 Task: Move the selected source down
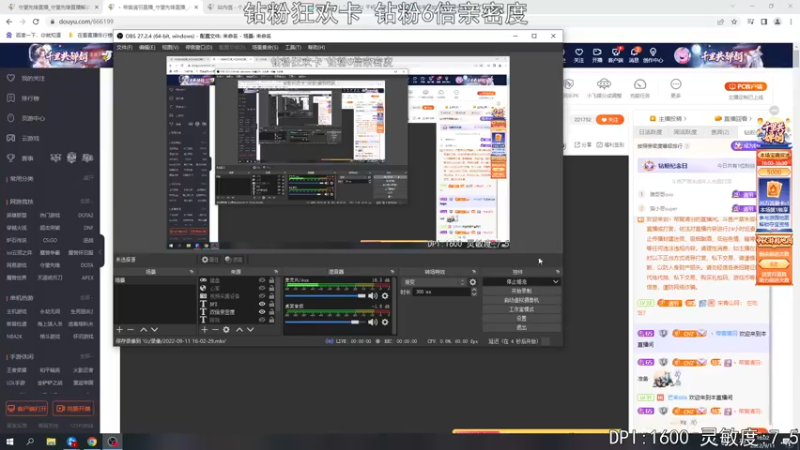click(250, 330)
